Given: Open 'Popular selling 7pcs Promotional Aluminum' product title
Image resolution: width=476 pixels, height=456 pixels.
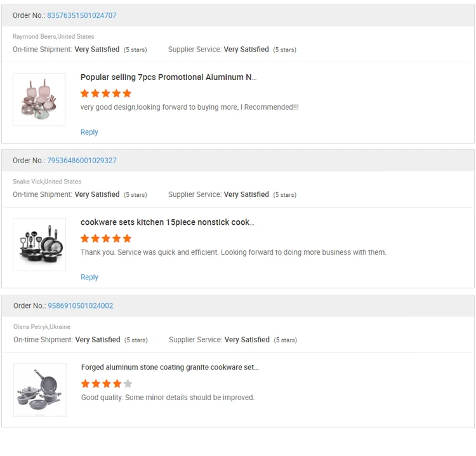Looking at the screenshot, I should [168, 77].
